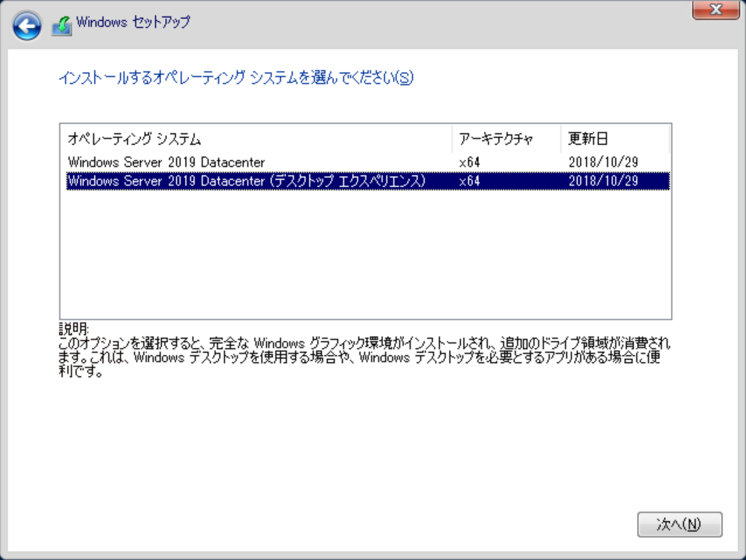
Task: Click 2018/10/29 in the first Datacenter row
Action: (x=603, y=162)
